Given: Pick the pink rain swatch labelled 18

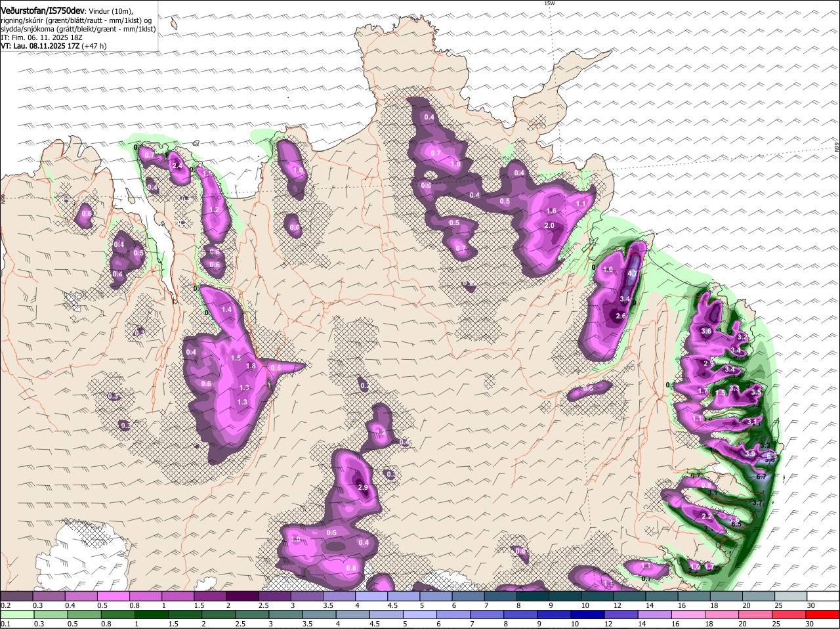Looking at the screenshot, I should click(722, 615).
